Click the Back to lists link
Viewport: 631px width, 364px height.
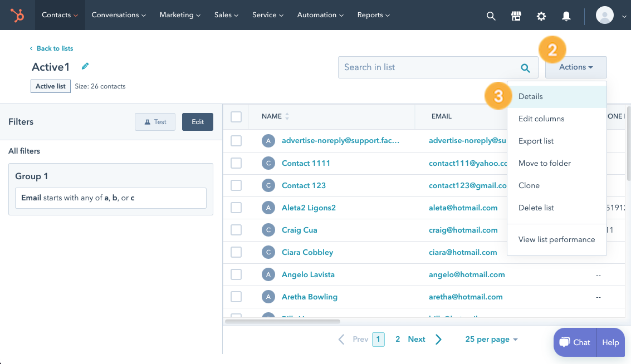pyautogui.click(x=51, y=48)
